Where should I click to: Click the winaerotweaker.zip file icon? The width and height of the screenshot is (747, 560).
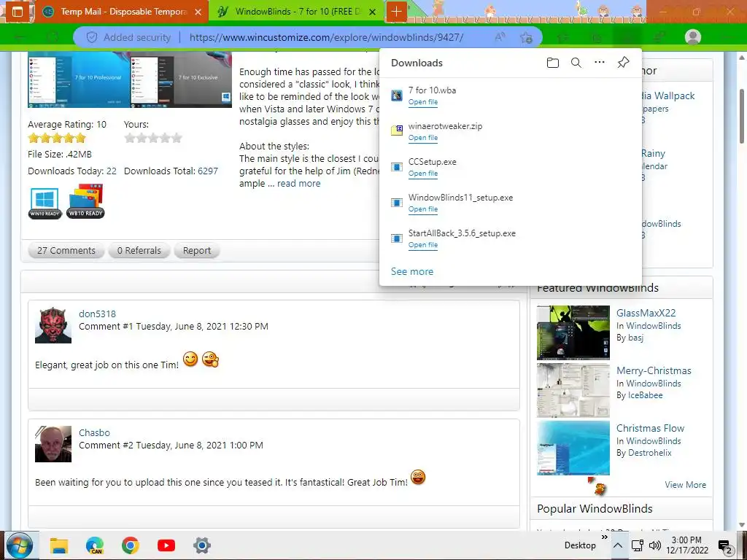396,131
